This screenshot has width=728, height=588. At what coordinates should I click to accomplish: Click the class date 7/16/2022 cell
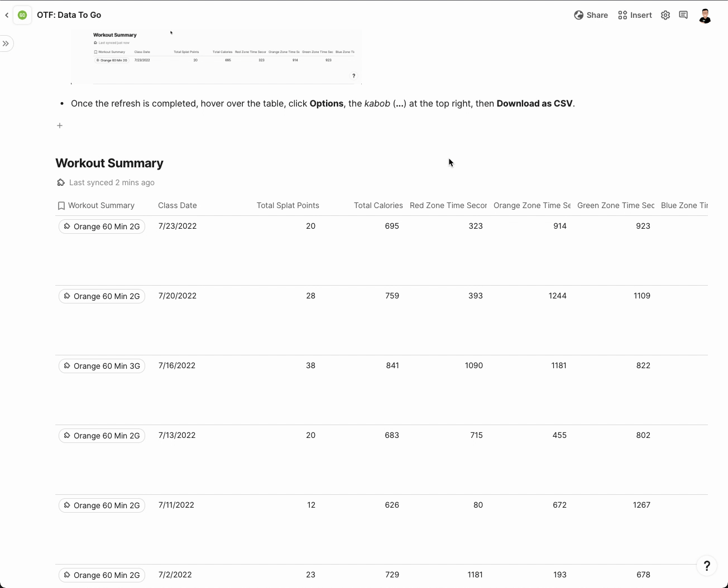[177, 365]
